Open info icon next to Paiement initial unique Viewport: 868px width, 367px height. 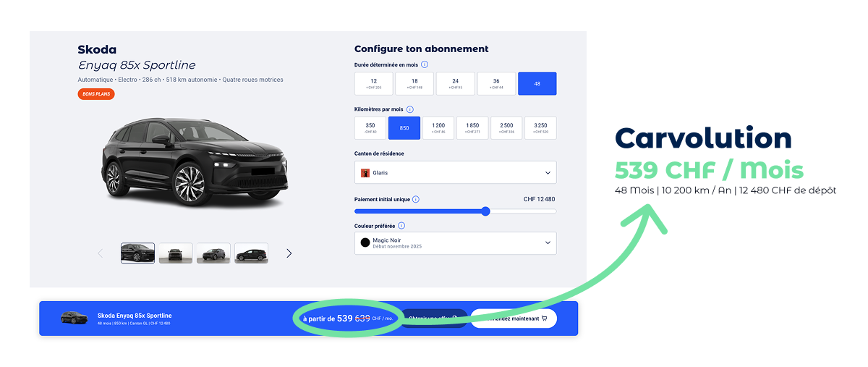(416, 199)
